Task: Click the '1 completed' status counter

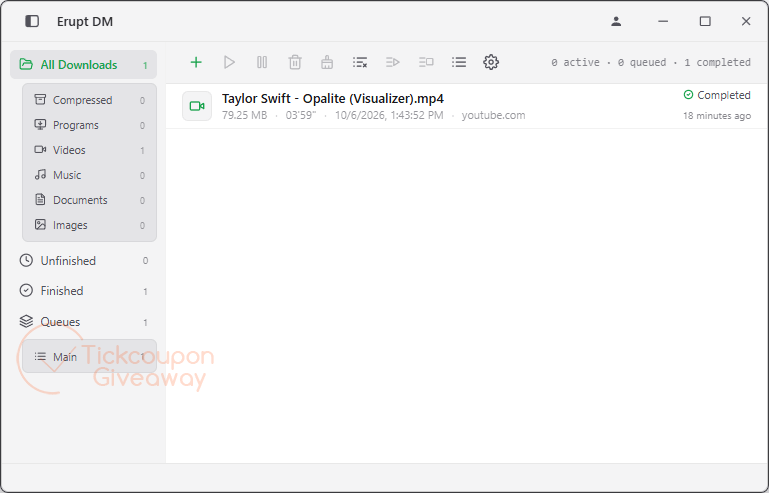Action: coord(718,62)
